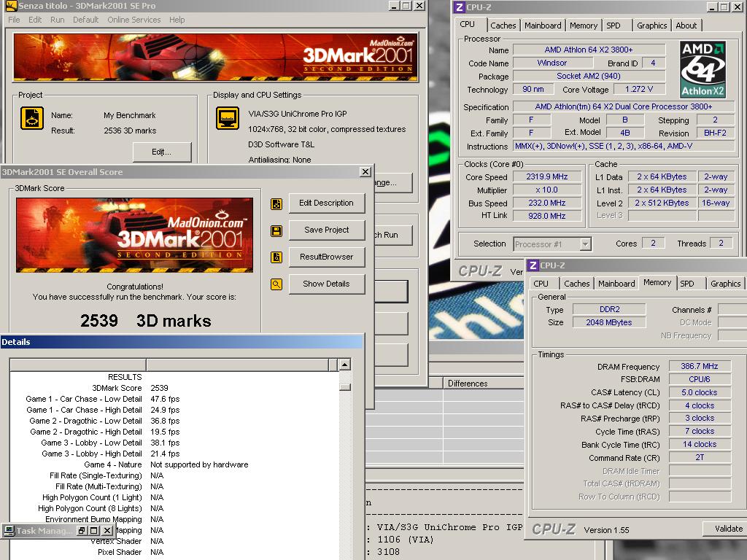Click the Command Rate value 2T
Viewport: 747px width, 560px height.
tap(700, 458)
